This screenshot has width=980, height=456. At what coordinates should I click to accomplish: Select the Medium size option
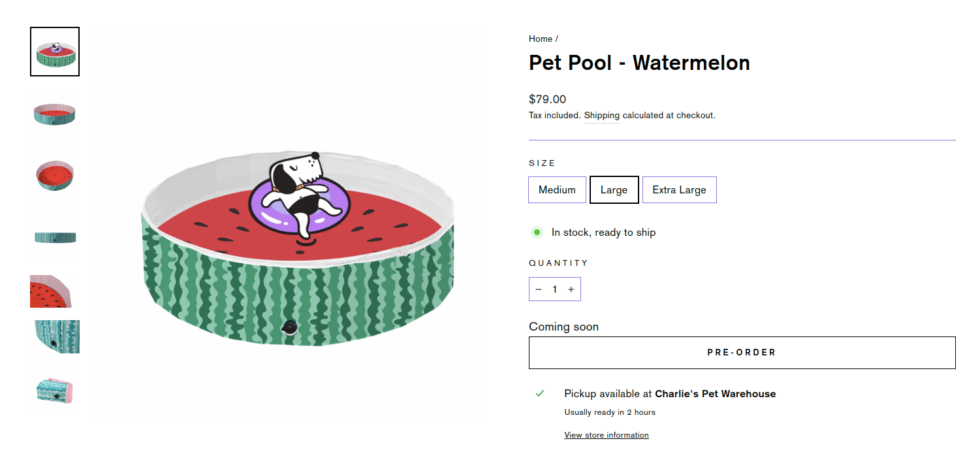coord(557,190)
